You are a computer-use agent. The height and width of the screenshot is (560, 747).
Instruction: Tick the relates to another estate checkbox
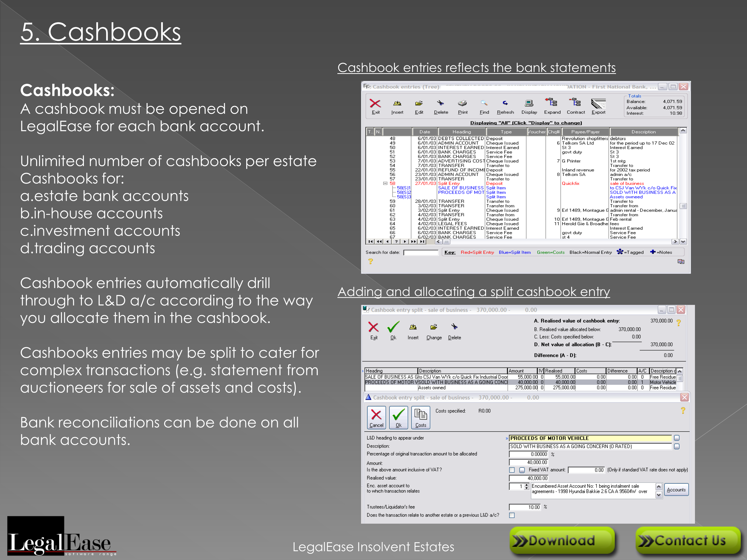(x=512, y=515)
